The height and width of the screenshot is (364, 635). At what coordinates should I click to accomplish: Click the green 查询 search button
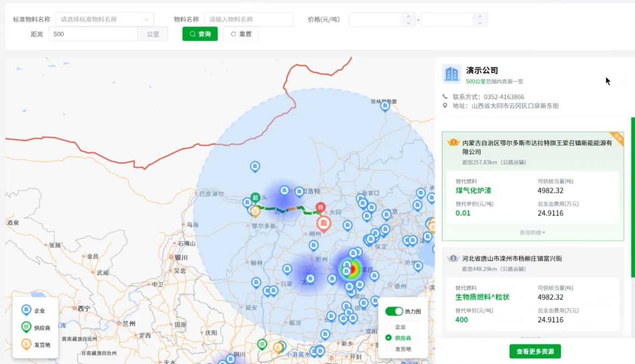(200, 34)
